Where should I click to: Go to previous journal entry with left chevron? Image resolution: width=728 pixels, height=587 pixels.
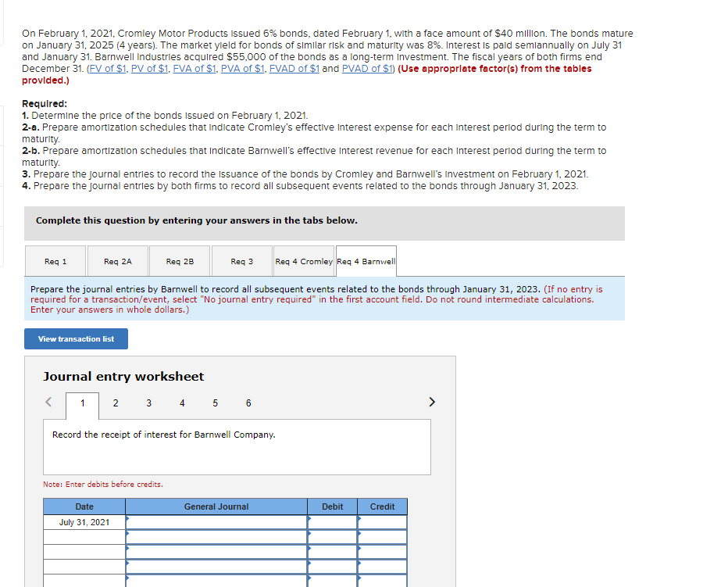pos(48,402)
